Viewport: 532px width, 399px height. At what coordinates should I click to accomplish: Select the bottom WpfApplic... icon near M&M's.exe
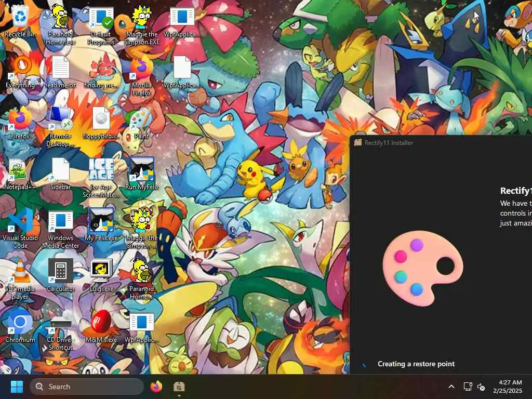[142, 328]
